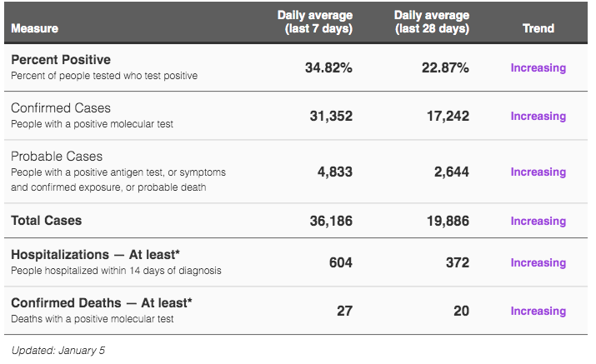Click the 34.82% seven-day value
This screenshot has width=596, height=364.
pyautogui.click(x=328, y=68)
